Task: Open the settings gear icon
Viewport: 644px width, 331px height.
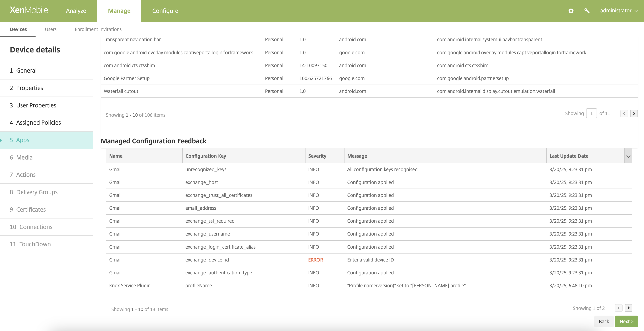Action: pos(571,11)
